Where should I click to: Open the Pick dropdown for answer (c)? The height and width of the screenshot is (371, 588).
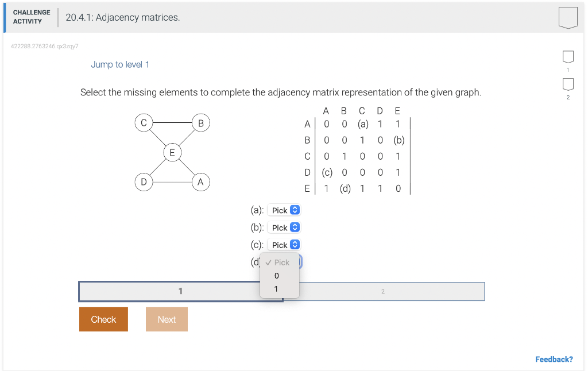click(284, 244)
